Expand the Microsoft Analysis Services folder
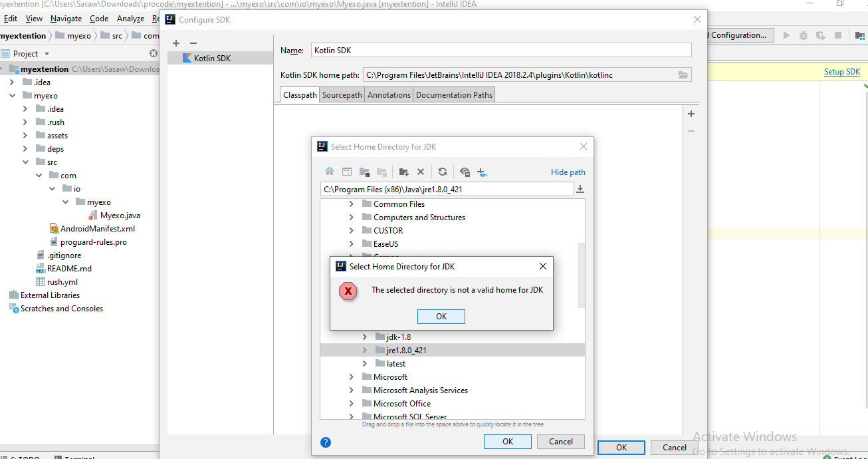The image size is (868, 459). pos(352,390)
